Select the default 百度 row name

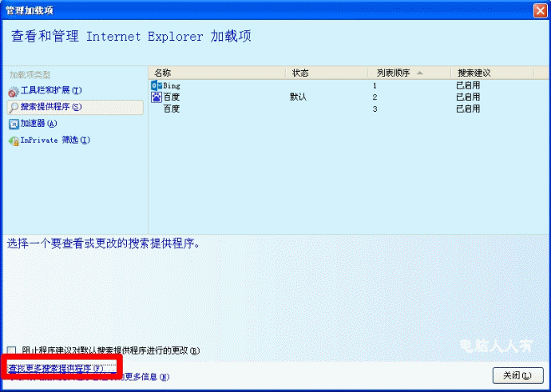click(172, 97)
